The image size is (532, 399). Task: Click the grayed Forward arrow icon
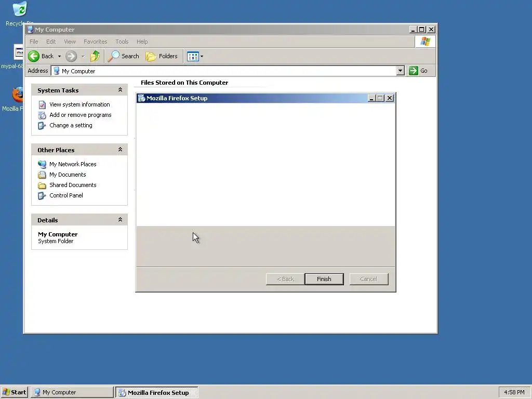click(71, 56)
